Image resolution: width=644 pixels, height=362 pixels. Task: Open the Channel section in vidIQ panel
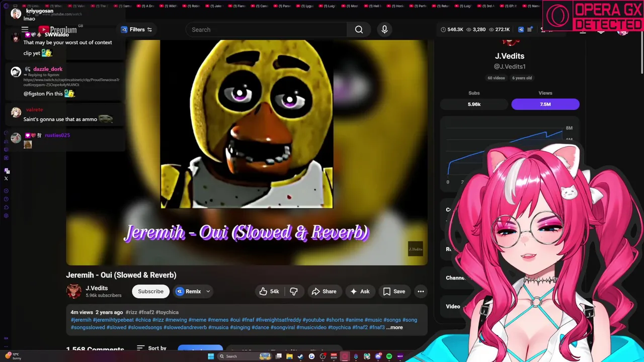pyautogui.click(x=454, y=278)
